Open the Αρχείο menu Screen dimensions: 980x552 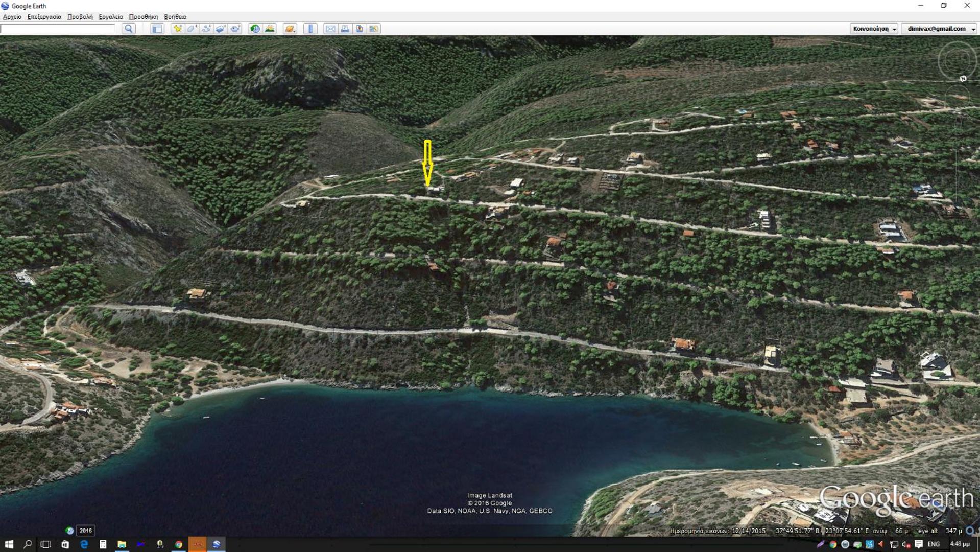pos(12,17)
